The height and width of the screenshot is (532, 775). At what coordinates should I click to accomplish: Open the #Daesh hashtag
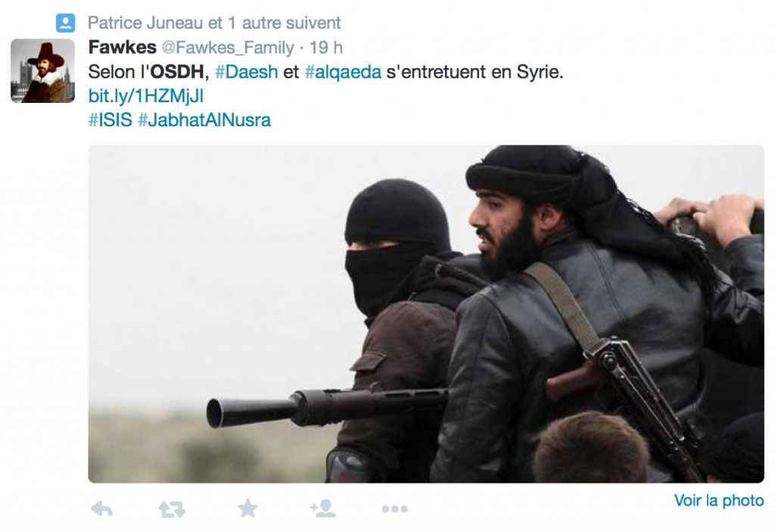tap(246, 72)
